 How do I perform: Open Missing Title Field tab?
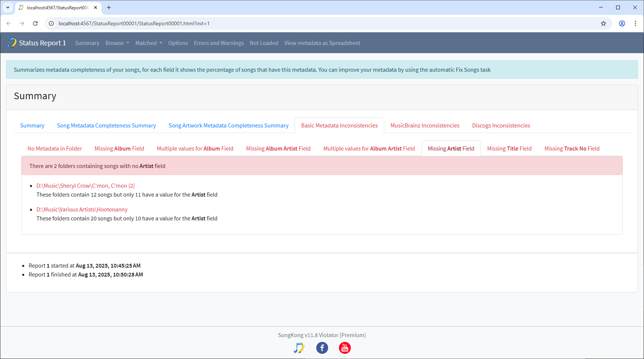tap(509, 149)
